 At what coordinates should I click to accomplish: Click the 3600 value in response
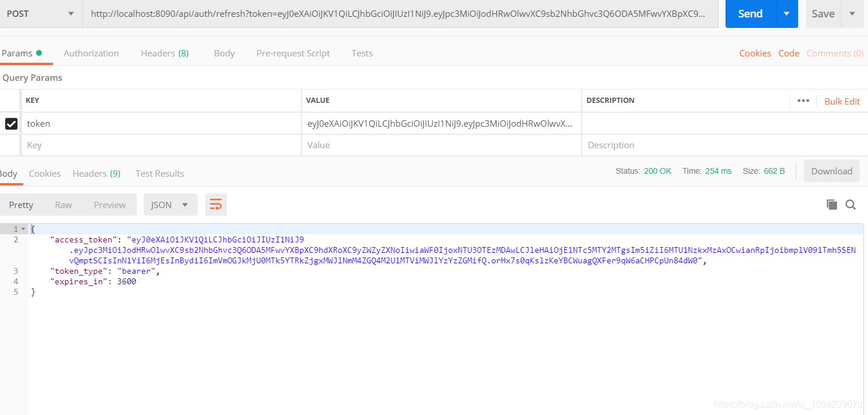127,281
